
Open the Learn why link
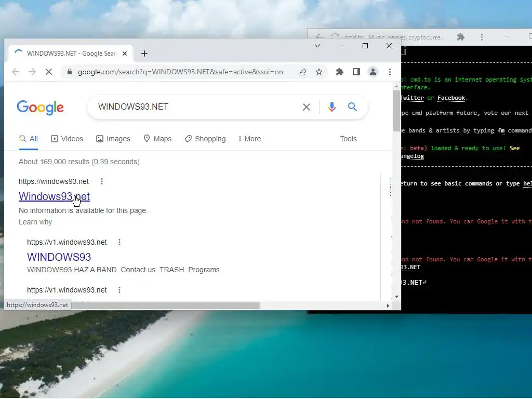pos(35,222)
